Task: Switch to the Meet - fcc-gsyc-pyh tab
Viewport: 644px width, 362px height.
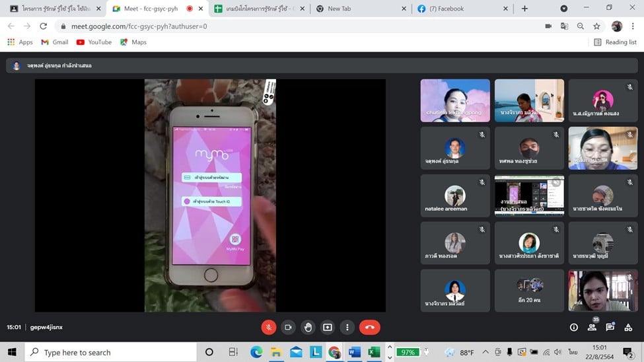Action: pos(151,9)
